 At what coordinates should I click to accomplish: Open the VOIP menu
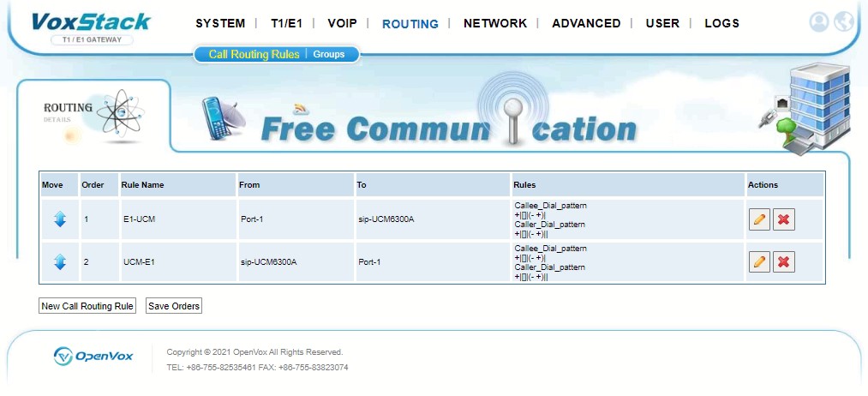pyautogui.click(x=342, y=23)
